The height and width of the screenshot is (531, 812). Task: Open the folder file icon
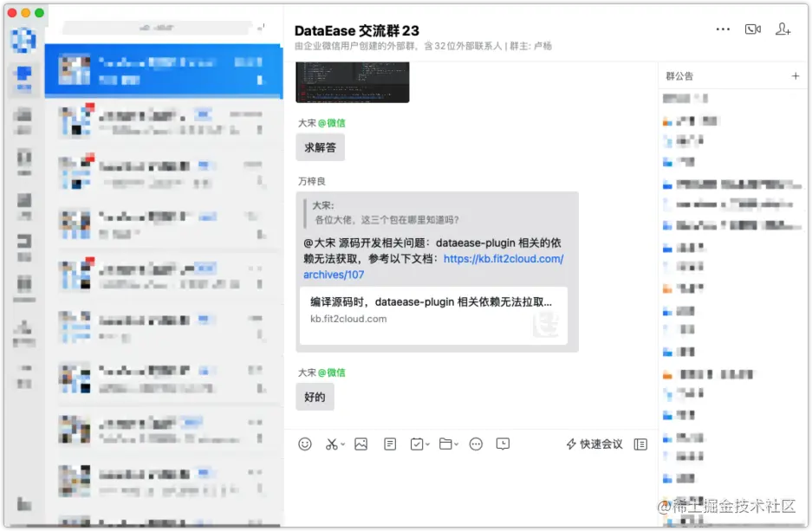(x=445, y=444)
